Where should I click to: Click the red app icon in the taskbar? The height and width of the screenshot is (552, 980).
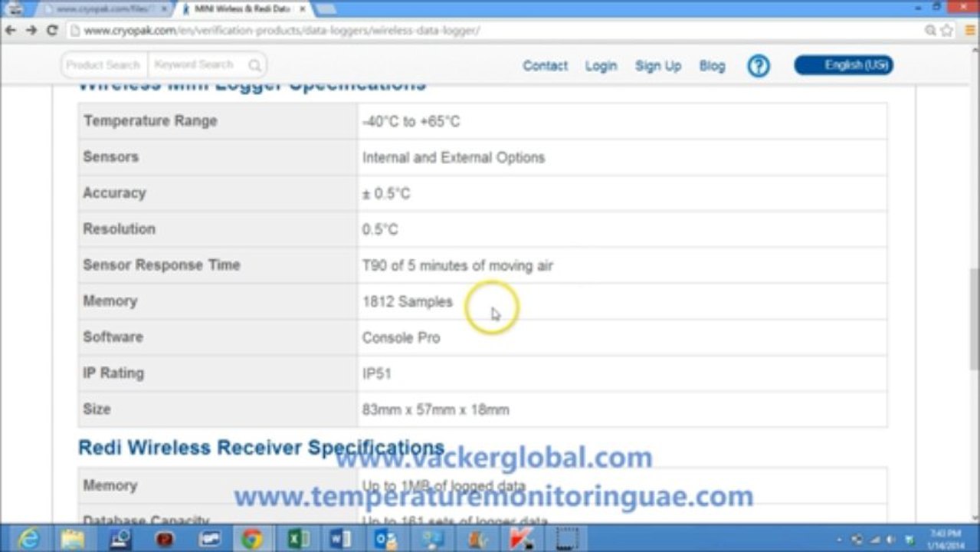tap(165, 539)
